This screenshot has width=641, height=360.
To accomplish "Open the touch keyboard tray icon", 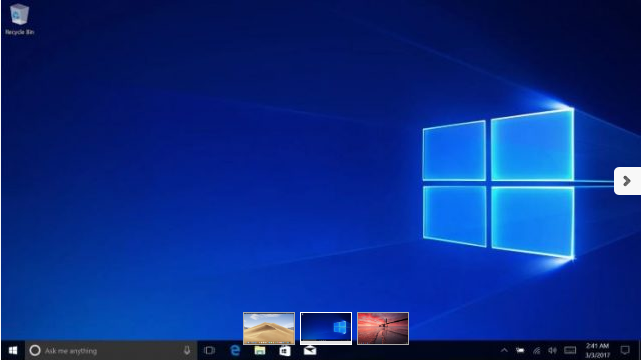I will click(x=570, y=350).
